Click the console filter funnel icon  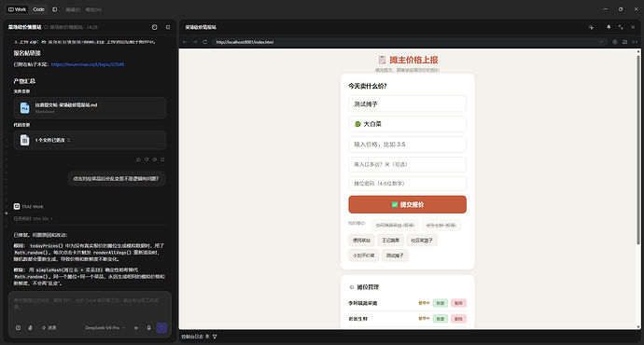coord(215,337)
